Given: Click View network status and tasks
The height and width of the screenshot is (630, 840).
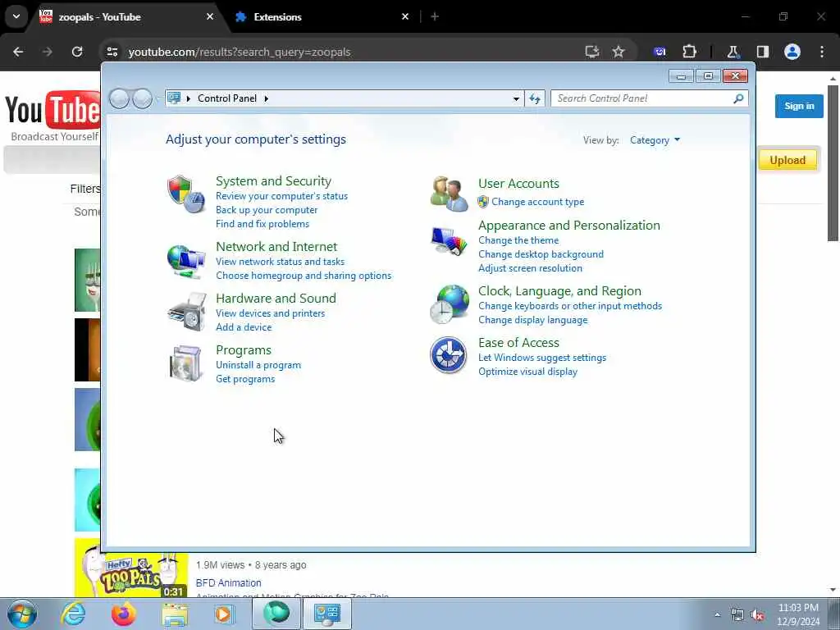Looking at the screenshot, I should [281, 262].
